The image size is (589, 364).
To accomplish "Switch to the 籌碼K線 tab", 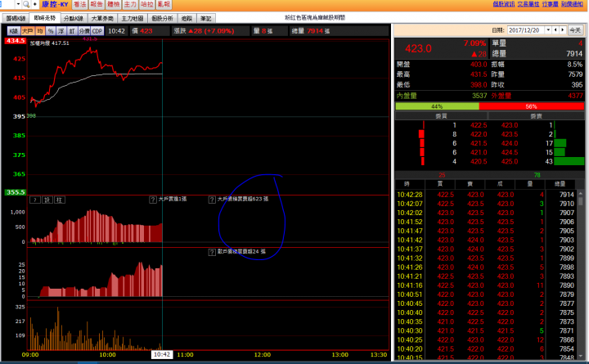I will click(16, 18).
